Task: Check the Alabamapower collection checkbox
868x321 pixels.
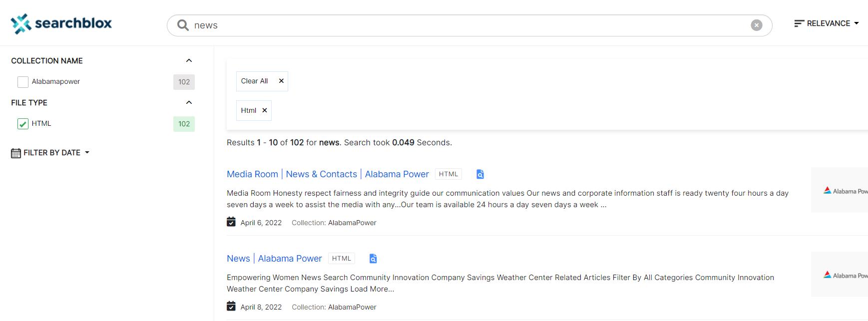Action: pos(23,82)
